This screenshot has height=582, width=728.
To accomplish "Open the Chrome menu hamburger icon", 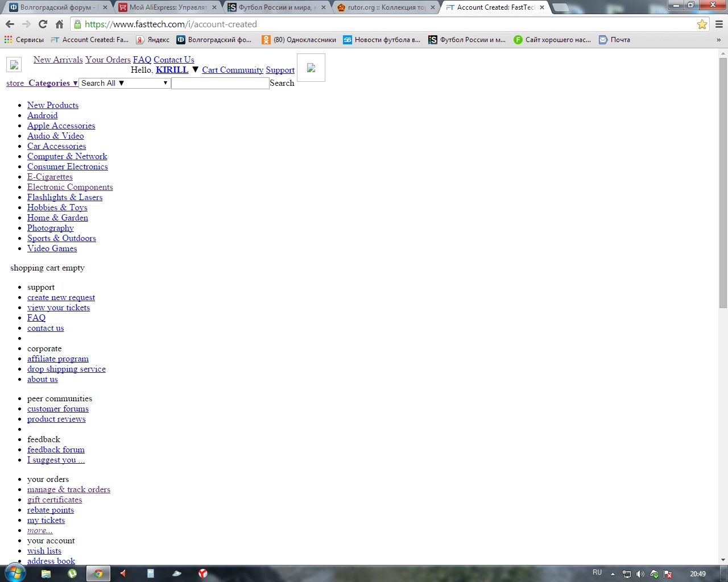I will (719, 24).
